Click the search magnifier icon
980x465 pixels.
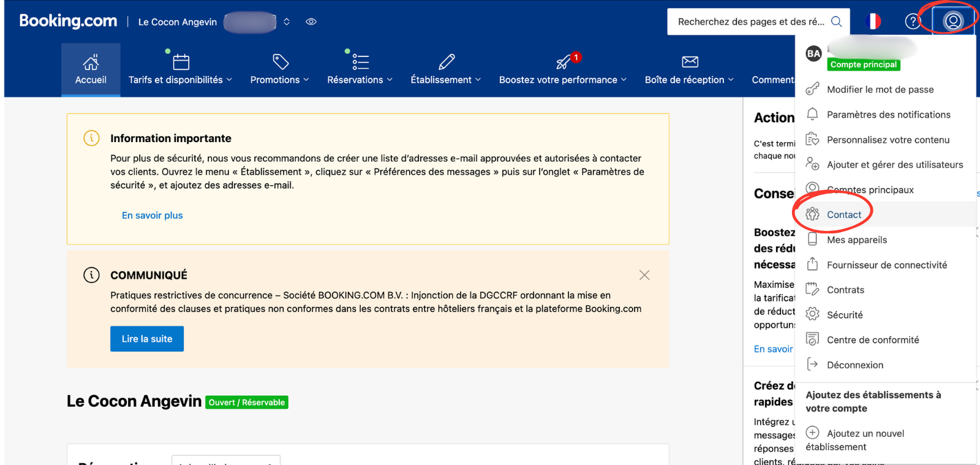coord(836,21)
